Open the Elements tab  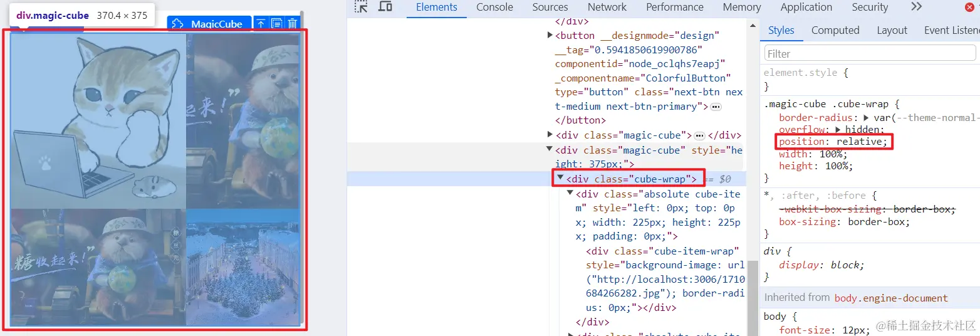(x=437, y=8)
